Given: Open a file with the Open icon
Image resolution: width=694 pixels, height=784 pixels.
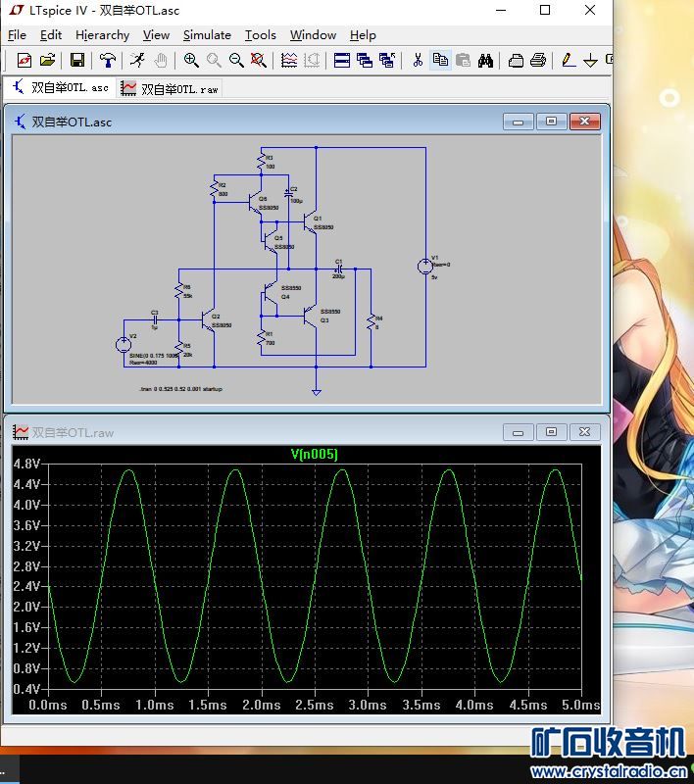Looking at the screenshot, I should 47,60.
